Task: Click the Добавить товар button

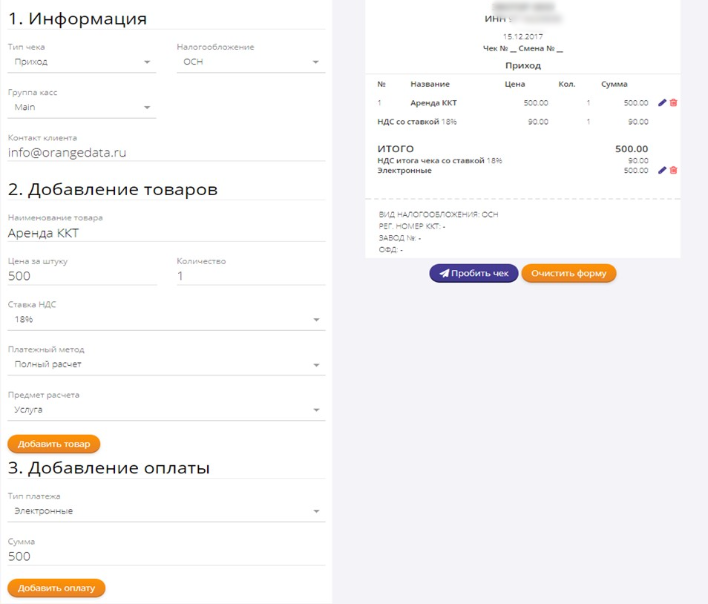Action: pos(54,444)
